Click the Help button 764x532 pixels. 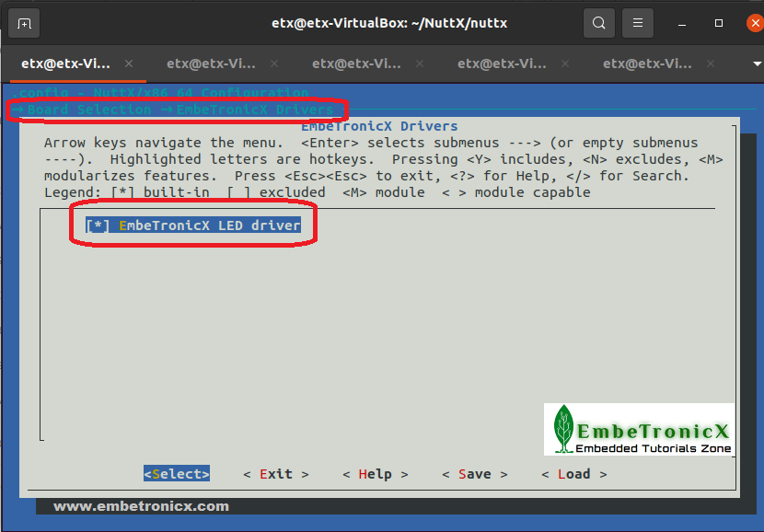376,473
